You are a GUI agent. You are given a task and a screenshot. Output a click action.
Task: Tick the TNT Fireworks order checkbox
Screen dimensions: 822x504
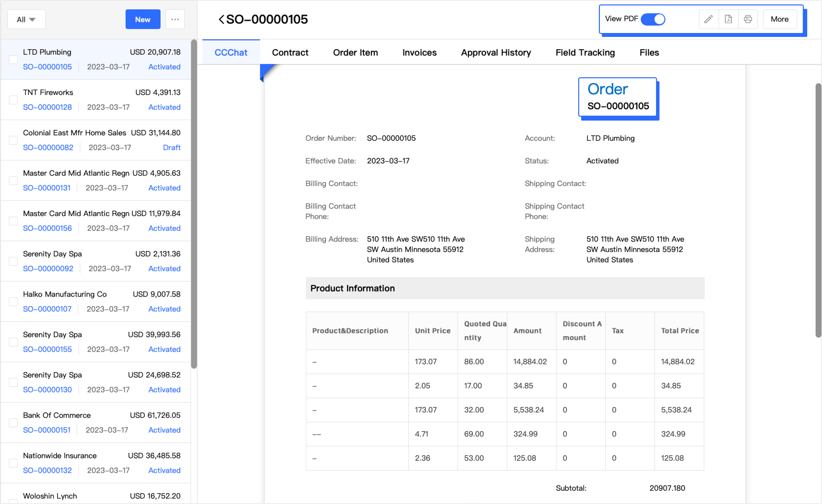pyautogui.click(x=13, y=100)
